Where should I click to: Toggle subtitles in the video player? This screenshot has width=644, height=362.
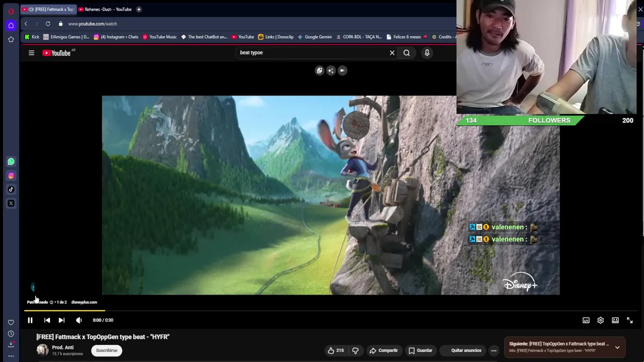586,320
